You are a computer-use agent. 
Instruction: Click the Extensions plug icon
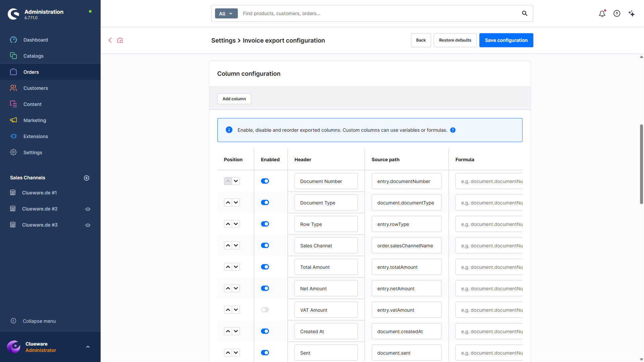(x=13, y=136)
